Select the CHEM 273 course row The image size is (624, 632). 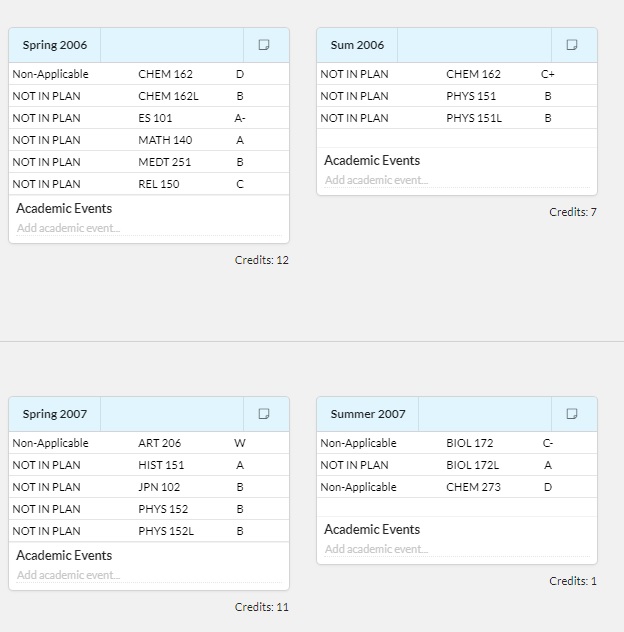tap(473, 487)
